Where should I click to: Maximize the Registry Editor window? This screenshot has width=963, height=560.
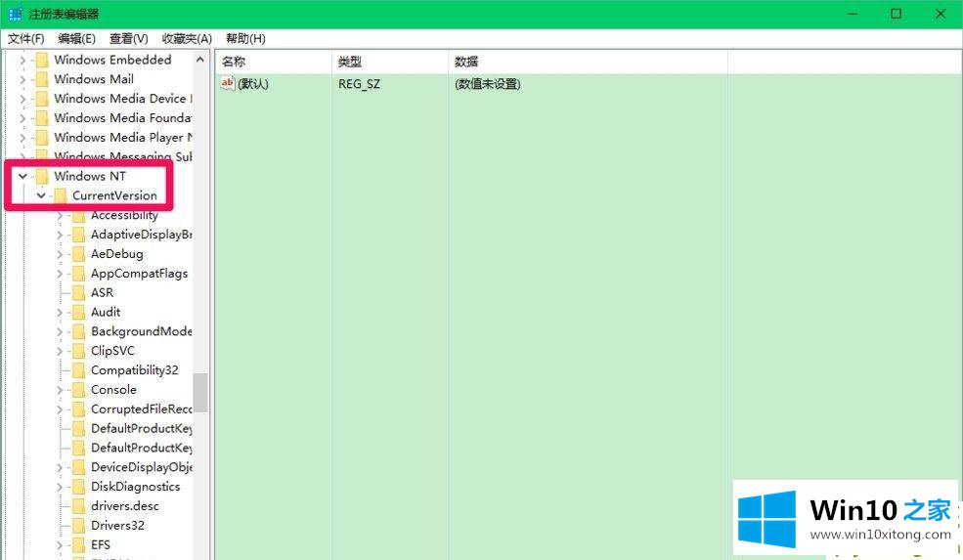(897, 14)
